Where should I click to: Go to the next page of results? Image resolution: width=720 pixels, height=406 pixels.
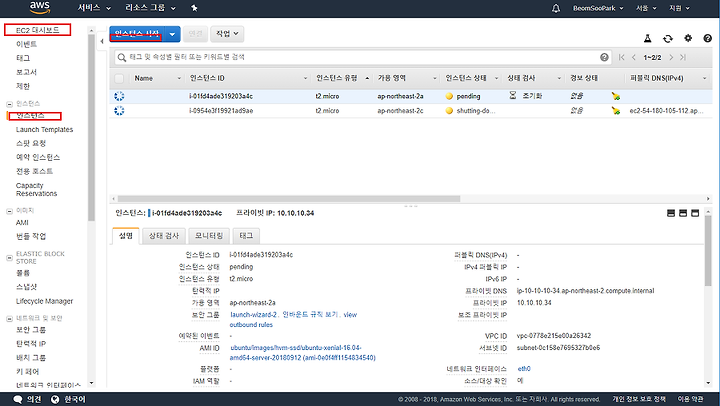[x=671, y=57]
